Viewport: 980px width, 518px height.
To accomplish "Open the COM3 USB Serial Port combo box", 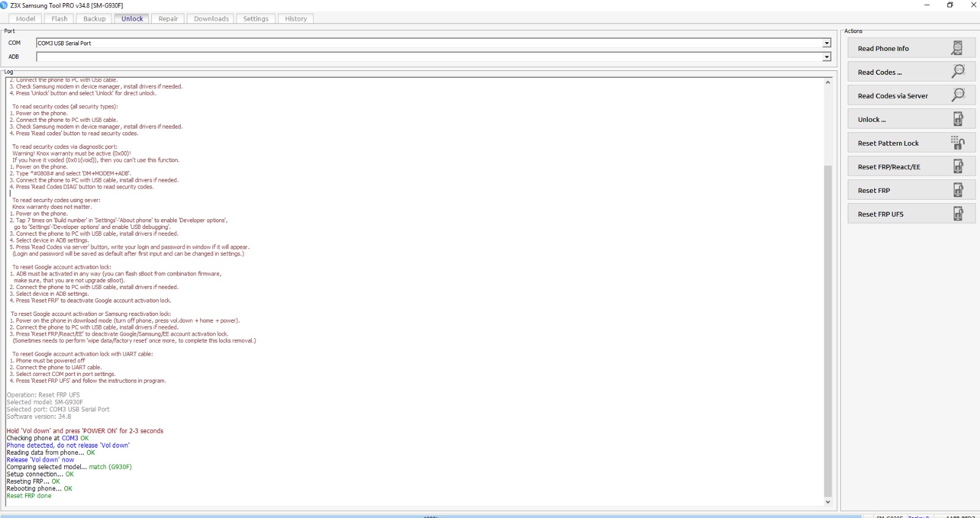I will pos(429,43).
